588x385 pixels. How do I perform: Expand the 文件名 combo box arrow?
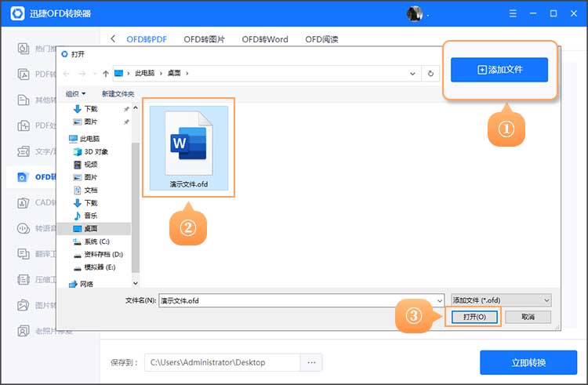coord(440,300)
